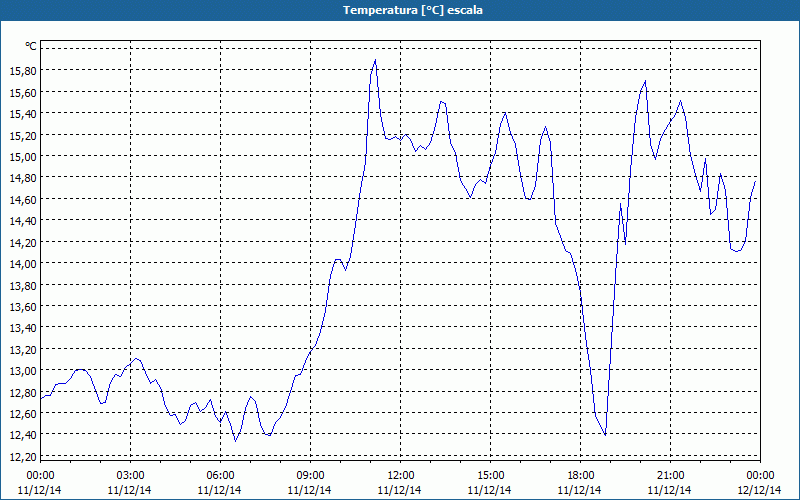
Task: Click the 03:00 time axis label
Action: 131,475
